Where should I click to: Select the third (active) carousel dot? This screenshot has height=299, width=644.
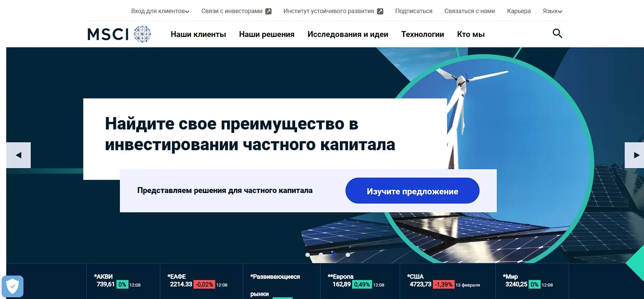334,255
